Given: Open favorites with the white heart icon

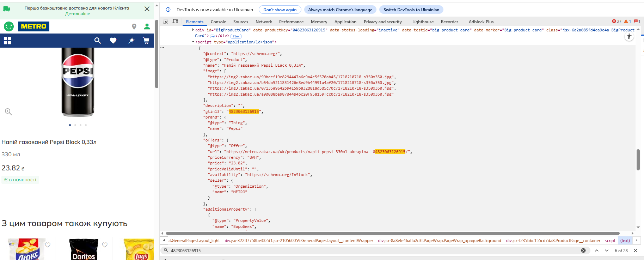Looking at the screenshot, I should click(113, 41).
